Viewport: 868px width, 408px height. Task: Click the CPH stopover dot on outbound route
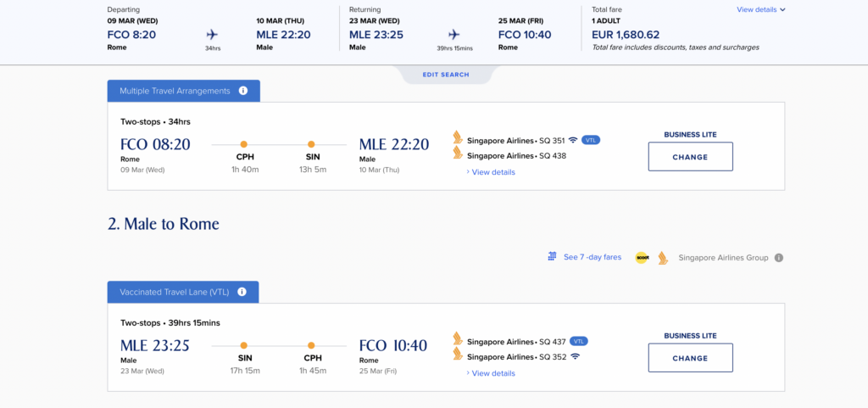click(243, 144)
